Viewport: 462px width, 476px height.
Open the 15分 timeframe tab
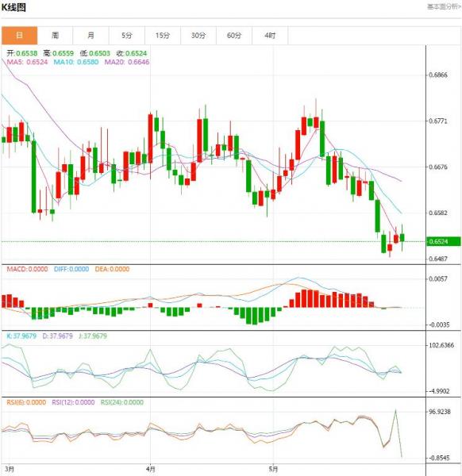tap(163, 36)
